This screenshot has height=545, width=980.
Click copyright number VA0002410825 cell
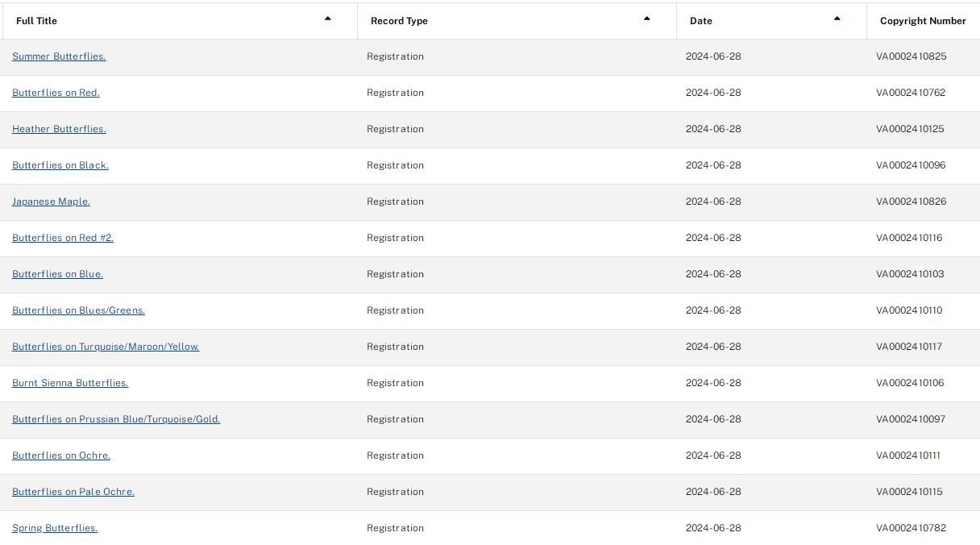click(911, 56)
